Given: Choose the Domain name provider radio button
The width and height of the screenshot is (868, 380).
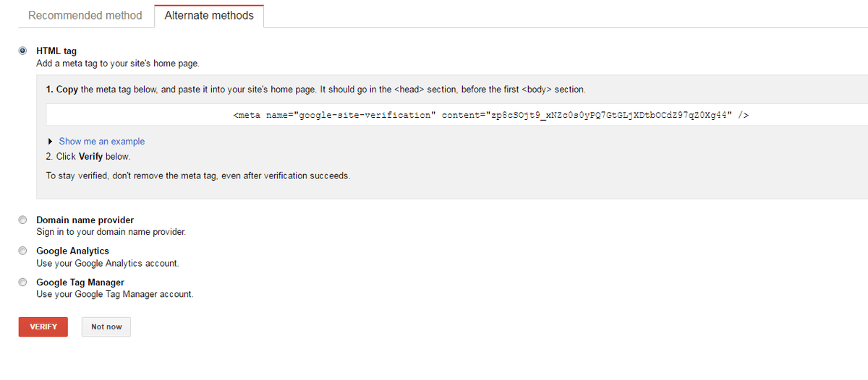Looking at the screenshot, I should coord(23,220).
